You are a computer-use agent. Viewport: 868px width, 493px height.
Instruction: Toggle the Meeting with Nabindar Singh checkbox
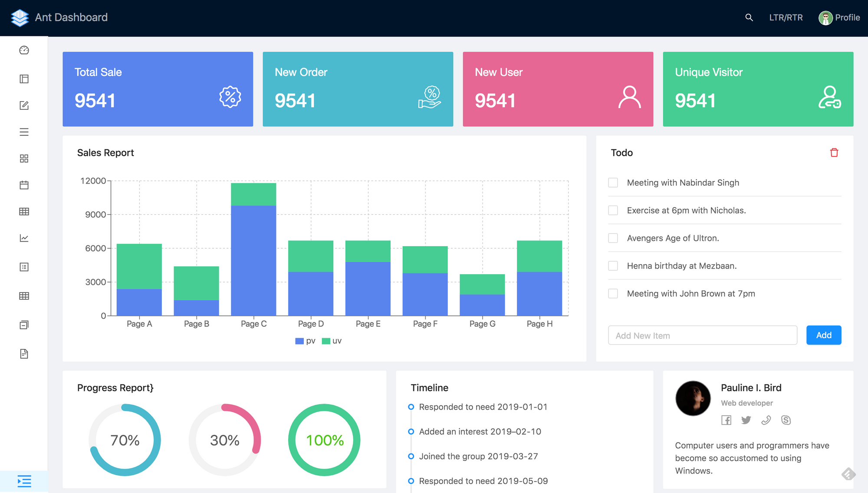[613, 182]
